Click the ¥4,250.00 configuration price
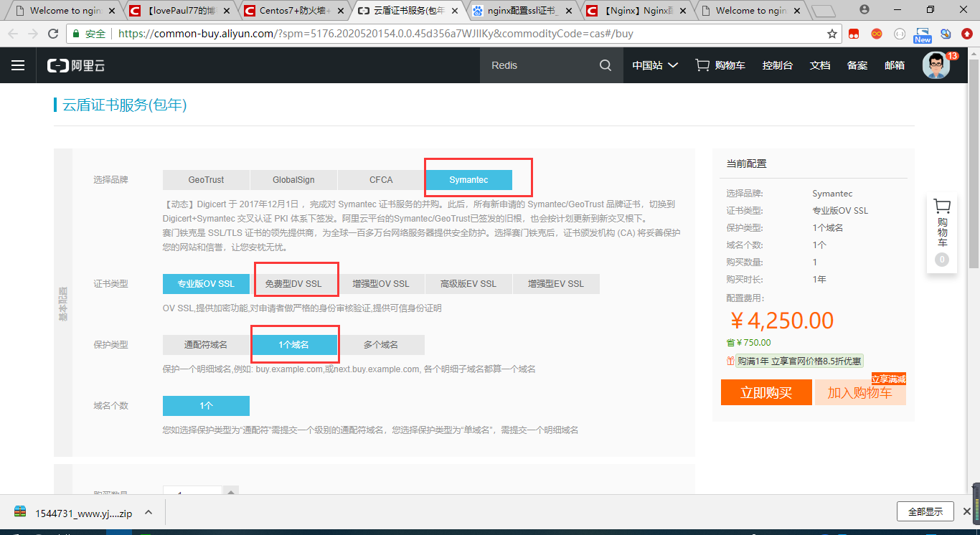 pos(781,321)
